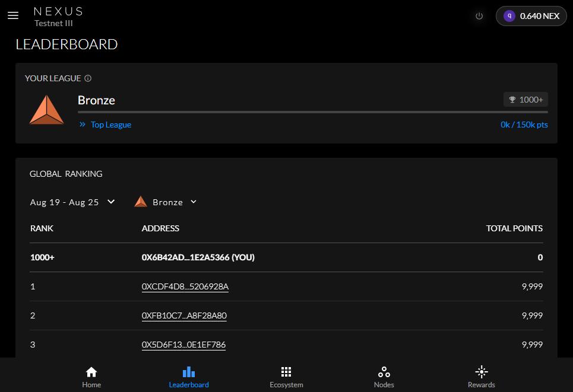Viewport: 573px width, 392px height.
Task: Open the Top League link
Action: (x=110, y=125)
